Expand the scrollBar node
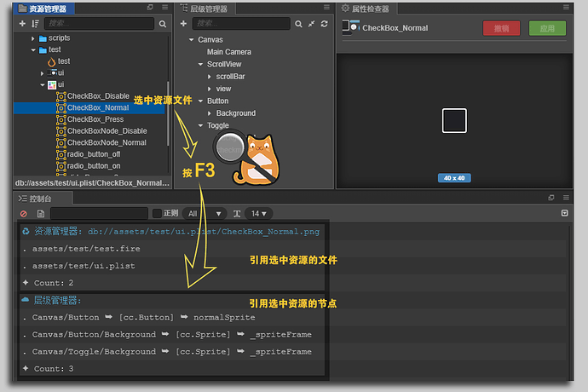The height and width of the screenshot is (392, 588). 210,77
